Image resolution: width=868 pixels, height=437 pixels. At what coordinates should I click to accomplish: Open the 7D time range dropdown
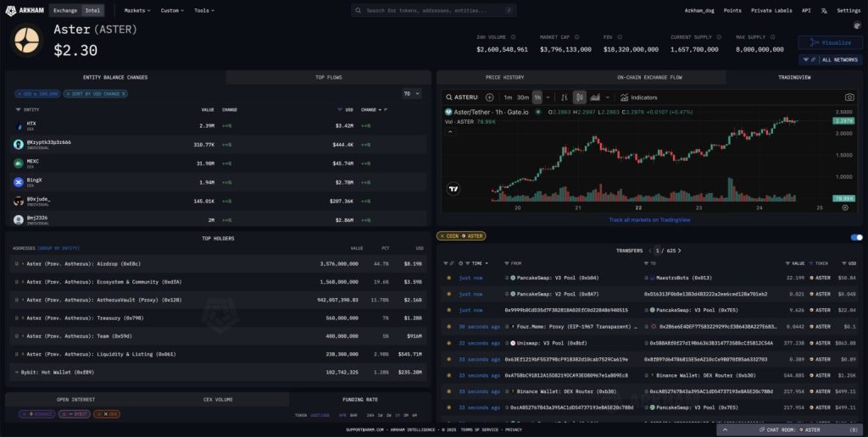click(411, 94)
